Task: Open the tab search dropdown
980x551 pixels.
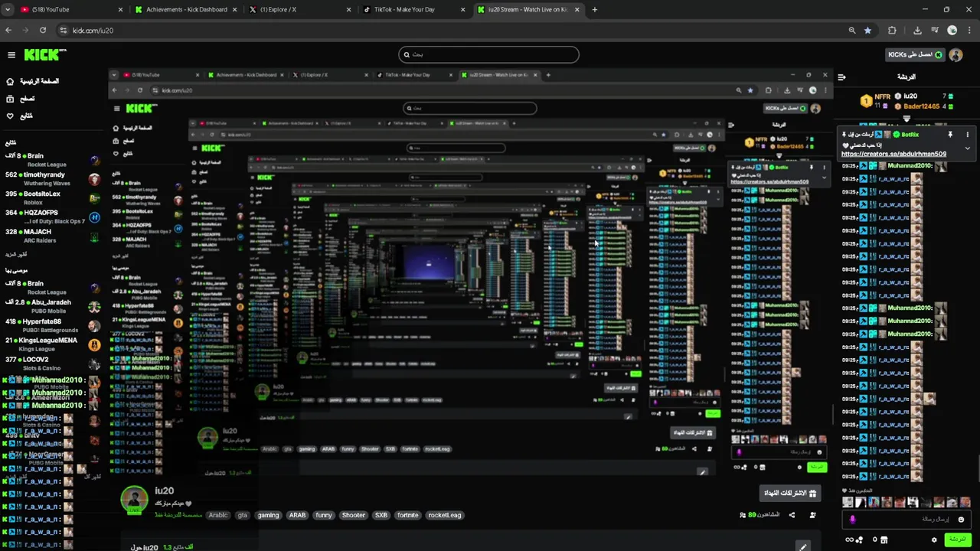Action: (6, 9)
